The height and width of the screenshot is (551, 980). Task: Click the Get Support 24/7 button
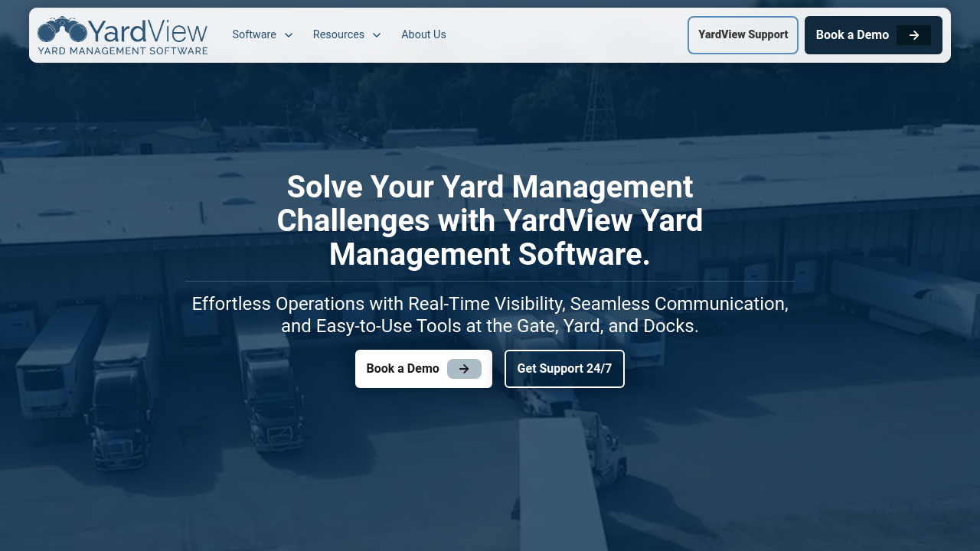pyautogui.click(x=564, y=369)
